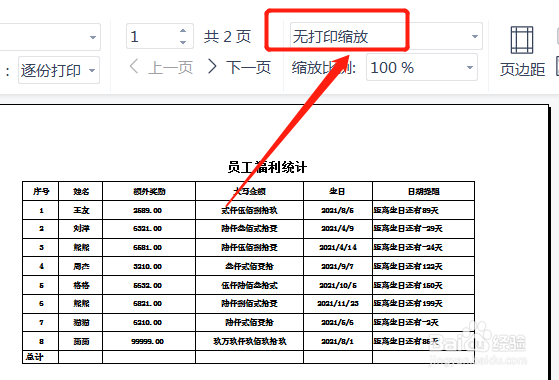Click the 序号 header cell

pyautogui.click(x=41, y=191)
